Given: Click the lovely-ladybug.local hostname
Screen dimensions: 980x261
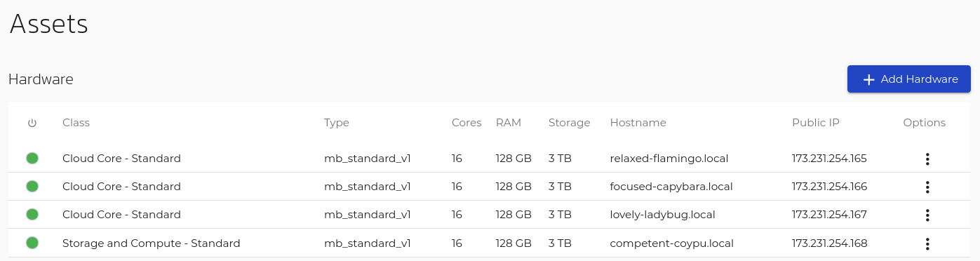Looking at the screenshot, I should 663,215.
